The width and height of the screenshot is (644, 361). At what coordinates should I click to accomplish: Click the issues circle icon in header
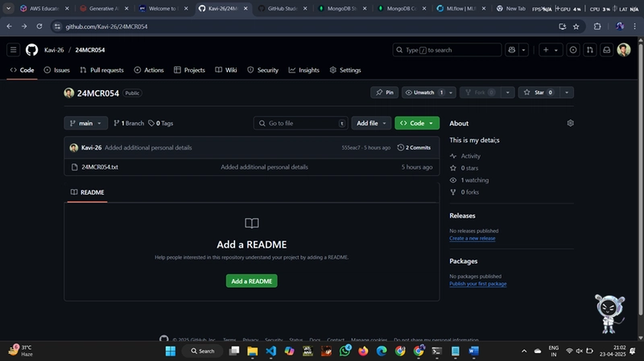573,50
